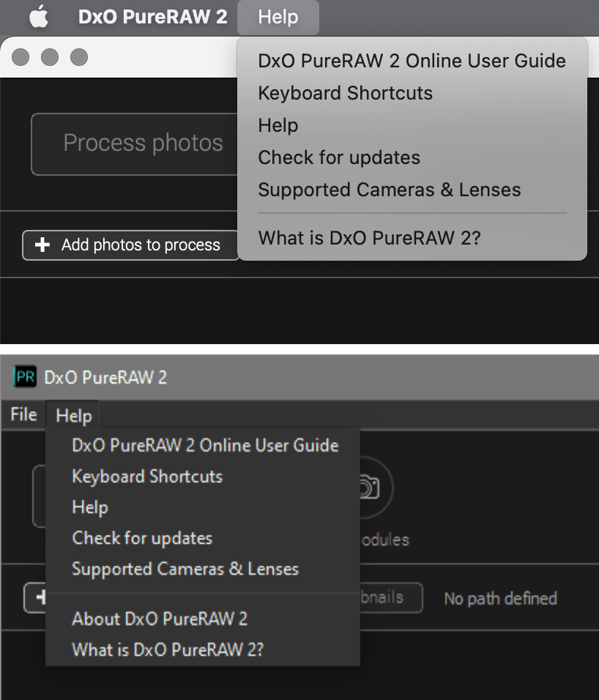The image size is (599, 700).
Task: Click the plus icon on Add photos button
Action: (x=42, y=245)
